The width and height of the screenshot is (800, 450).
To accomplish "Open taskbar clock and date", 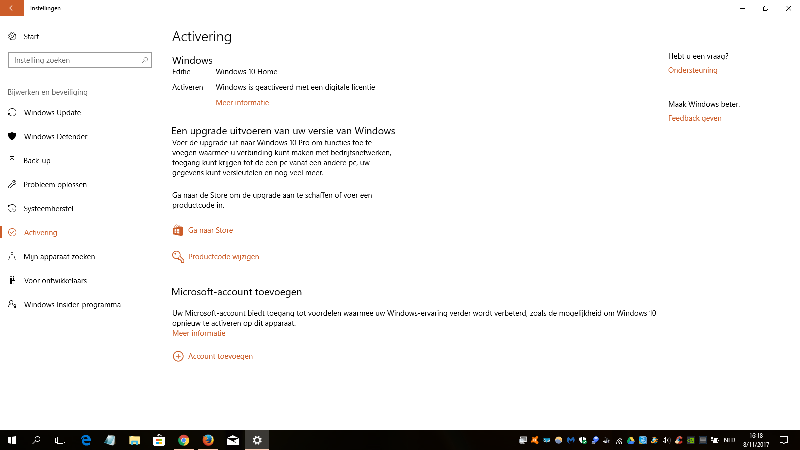I will point(756,440).
